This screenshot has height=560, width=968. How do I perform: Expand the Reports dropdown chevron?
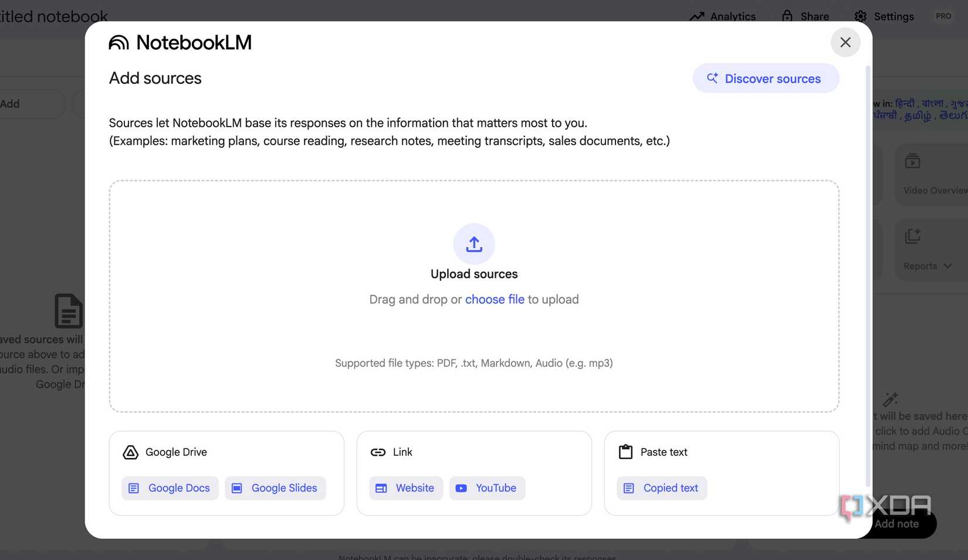[x=947, y=266]
